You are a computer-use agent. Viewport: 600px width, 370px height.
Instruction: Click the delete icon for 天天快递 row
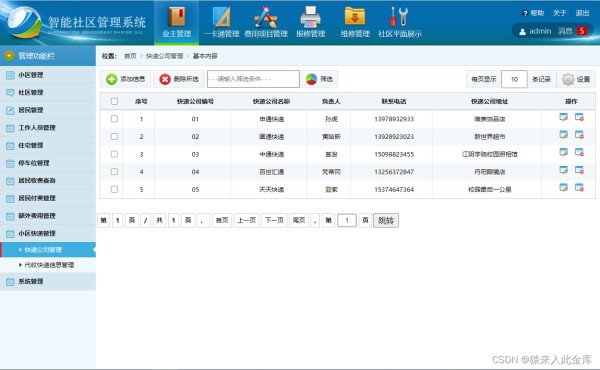[x=579, y=188]
